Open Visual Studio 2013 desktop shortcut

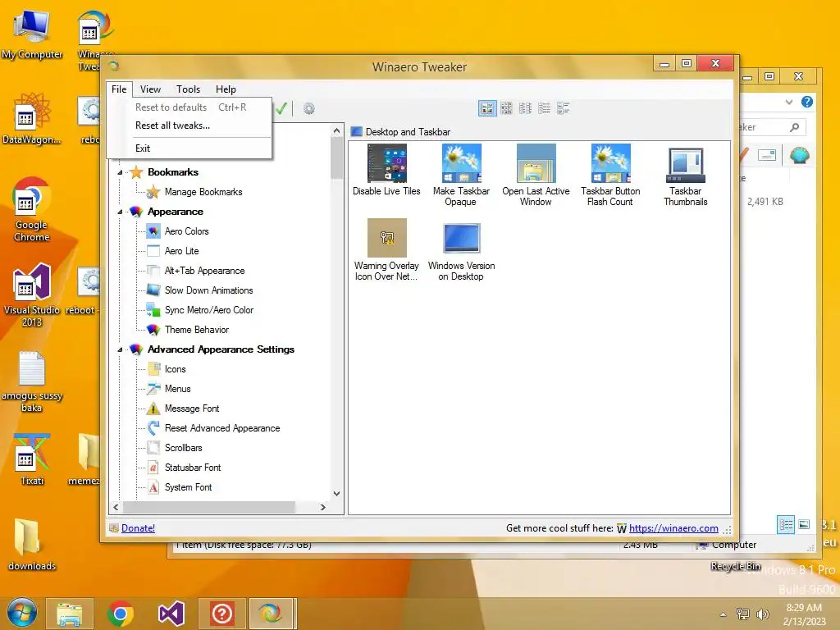[x=32, y=295]
